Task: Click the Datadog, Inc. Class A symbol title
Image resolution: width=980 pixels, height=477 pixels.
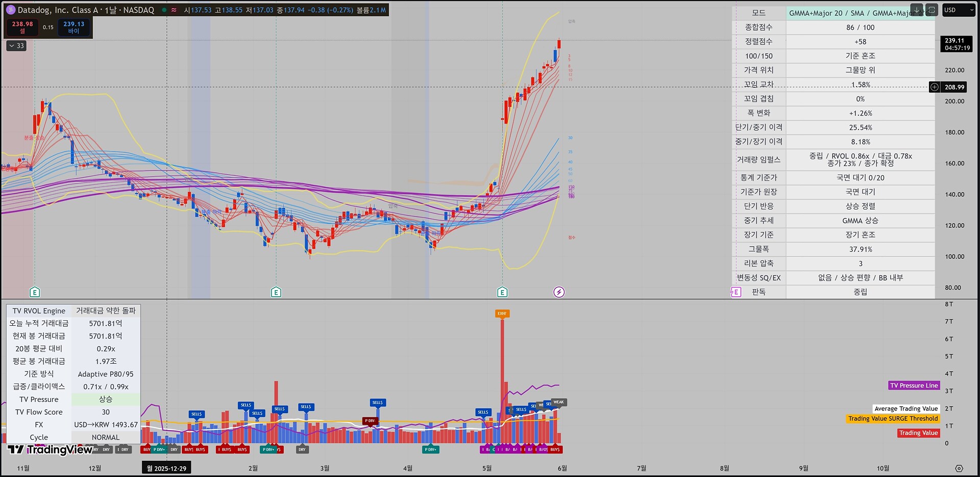Action: pyautogui.click(x=58, y=10)
